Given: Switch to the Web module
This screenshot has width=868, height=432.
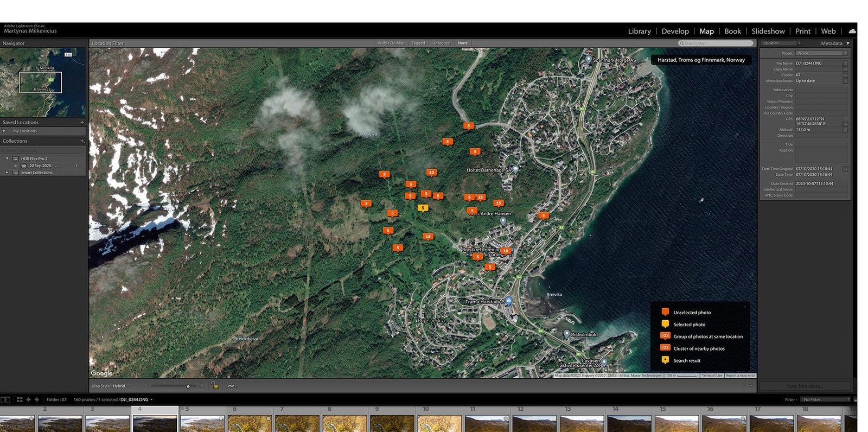Looking at the screenshot, I should [x=828, y=31].
